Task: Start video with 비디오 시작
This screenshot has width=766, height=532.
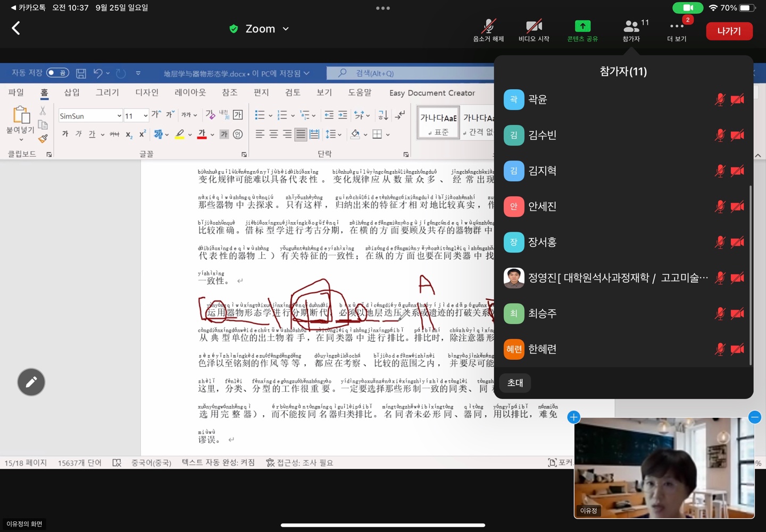Action: (534, 30)
